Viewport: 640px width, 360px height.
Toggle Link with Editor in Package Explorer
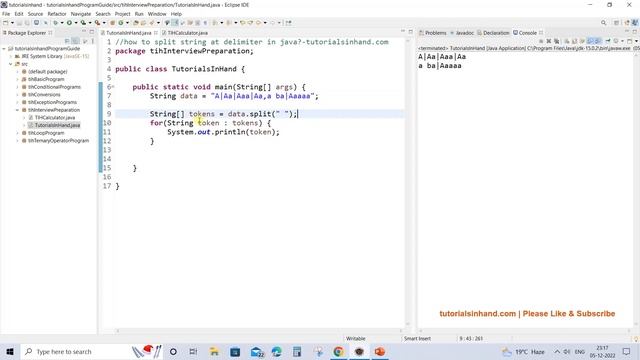pos(75,41)
